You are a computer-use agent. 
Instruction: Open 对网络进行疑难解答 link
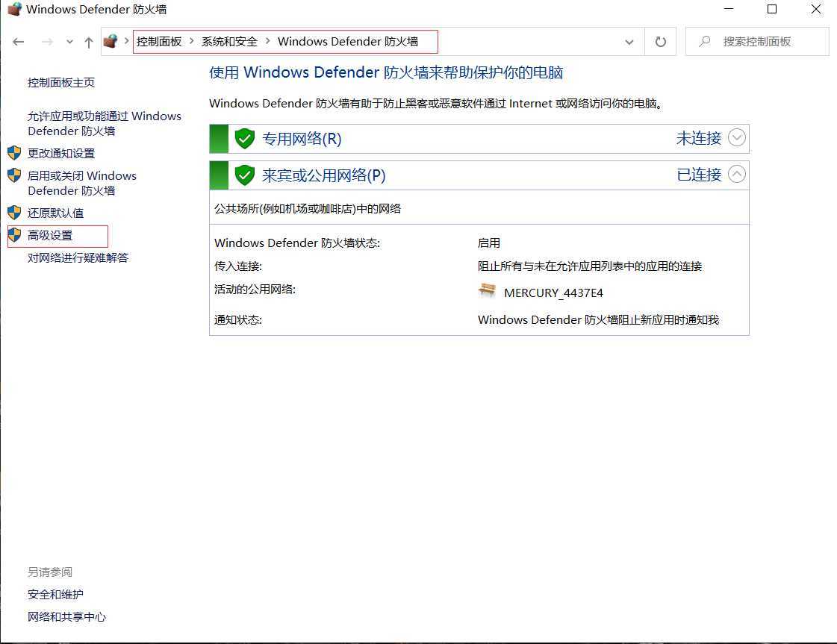point(78,258)
